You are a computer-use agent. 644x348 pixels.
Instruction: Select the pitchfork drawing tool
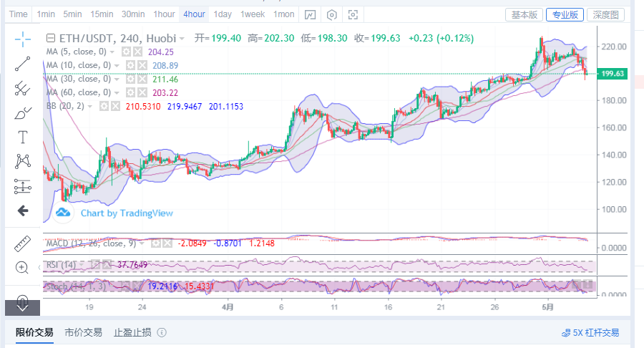(x=22, y=88)
